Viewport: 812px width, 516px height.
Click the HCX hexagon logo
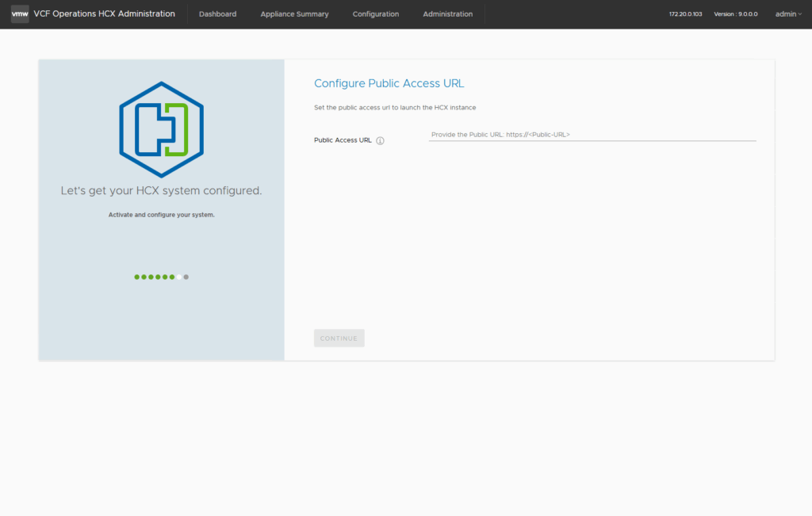162,129
